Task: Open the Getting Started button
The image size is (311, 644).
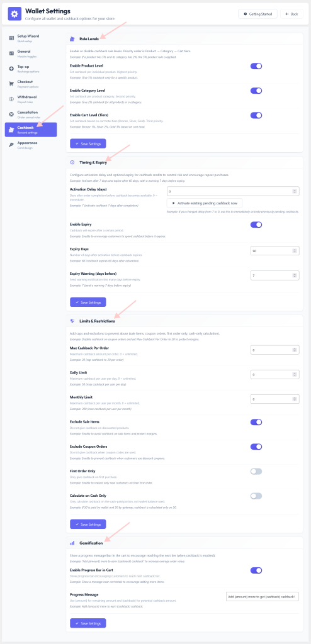Action: [258, 14]
